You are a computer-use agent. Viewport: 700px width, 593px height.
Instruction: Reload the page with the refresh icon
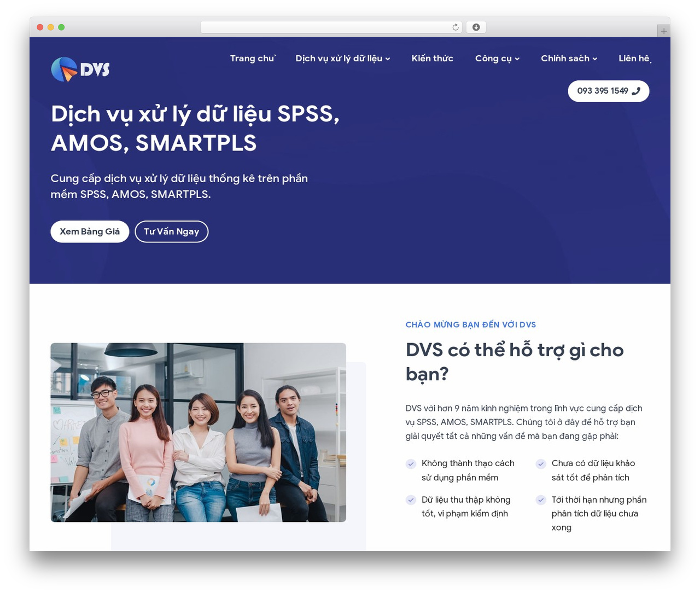(x=456, y=27)
